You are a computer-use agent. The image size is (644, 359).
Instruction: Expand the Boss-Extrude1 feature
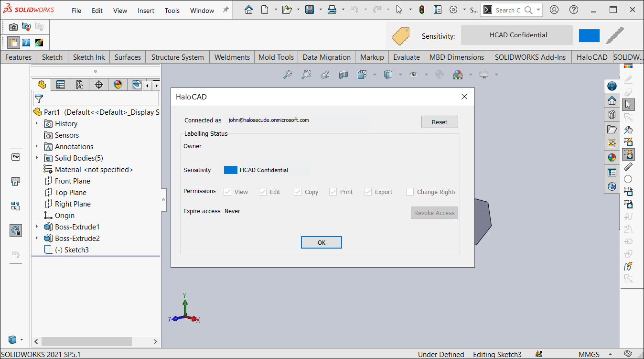(x=37, y=227)
